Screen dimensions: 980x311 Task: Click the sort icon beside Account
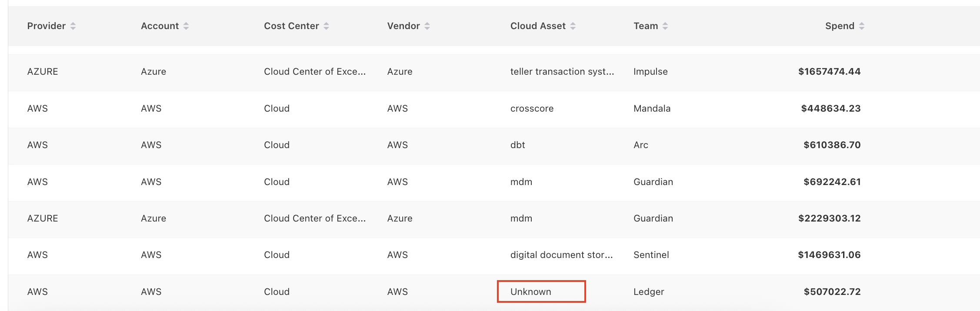click(186, 26)
